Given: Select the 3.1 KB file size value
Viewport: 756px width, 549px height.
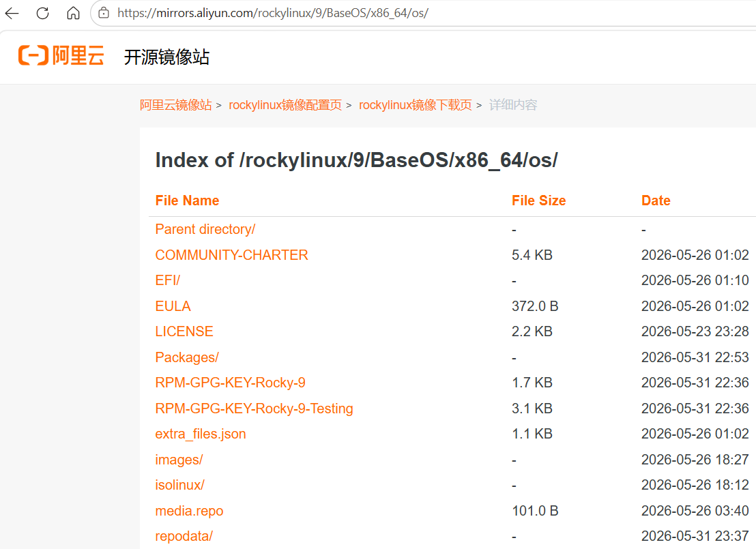Looking at the screenshot, I should (532, 409).
